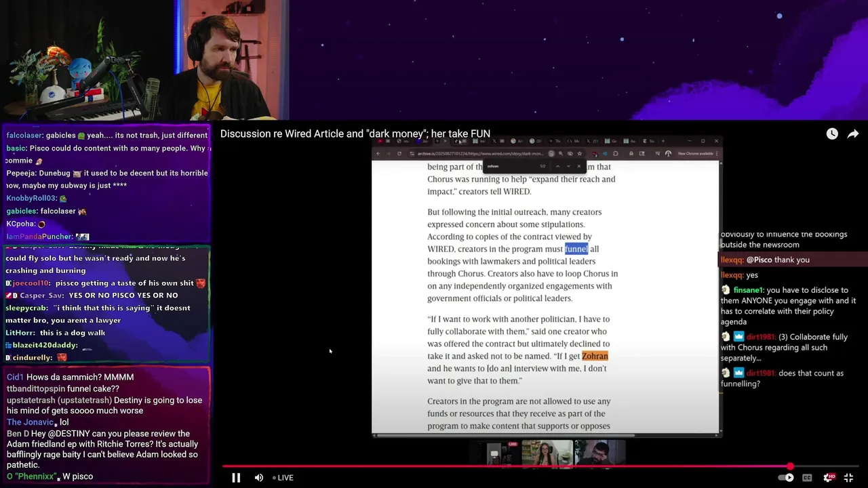Click the find-in-page search field

[512, 166]
